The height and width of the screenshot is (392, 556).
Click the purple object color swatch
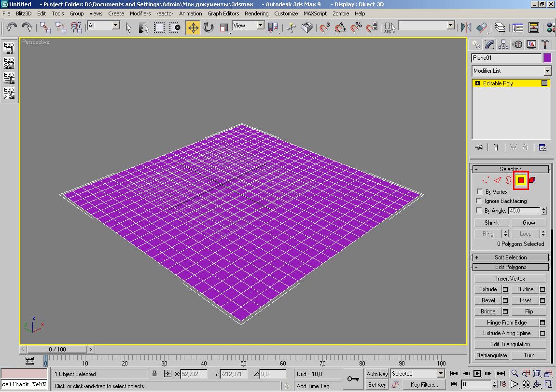tap(547, 58)
